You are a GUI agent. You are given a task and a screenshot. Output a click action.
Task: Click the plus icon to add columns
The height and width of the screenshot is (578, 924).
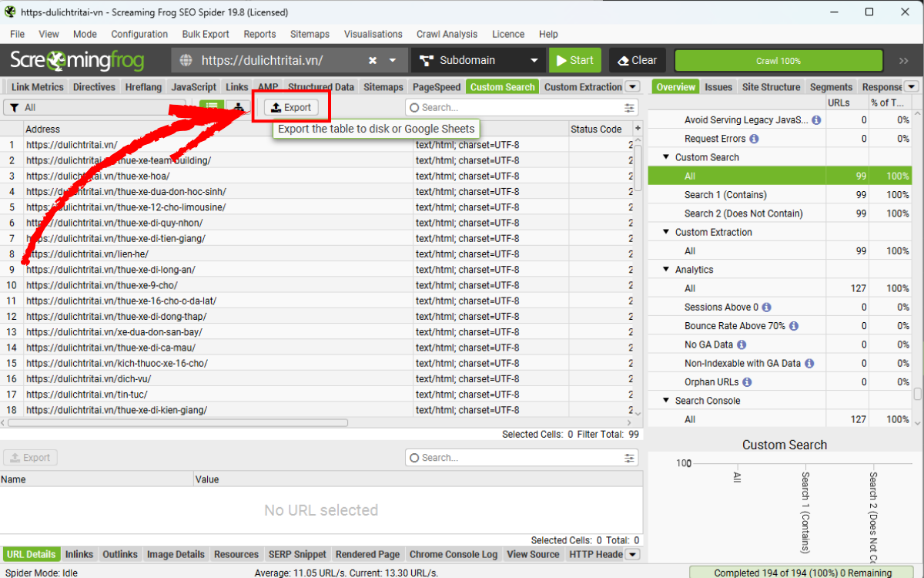point(638,129)
